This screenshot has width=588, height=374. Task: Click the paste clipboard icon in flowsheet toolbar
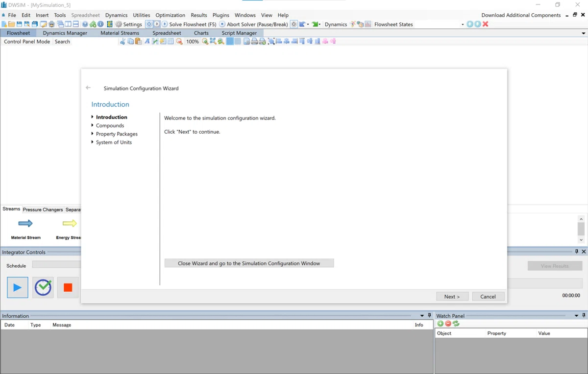pos(138,42)
